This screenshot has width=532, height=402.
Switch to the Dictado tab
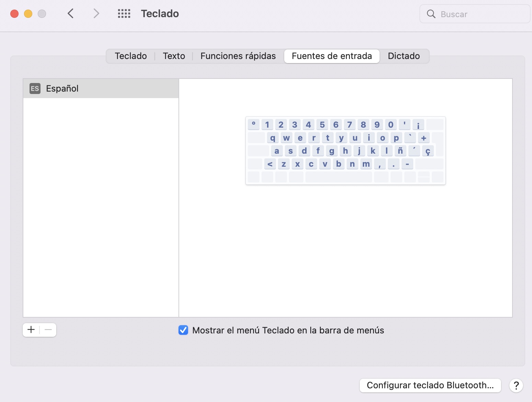click(x=404, y=56)
